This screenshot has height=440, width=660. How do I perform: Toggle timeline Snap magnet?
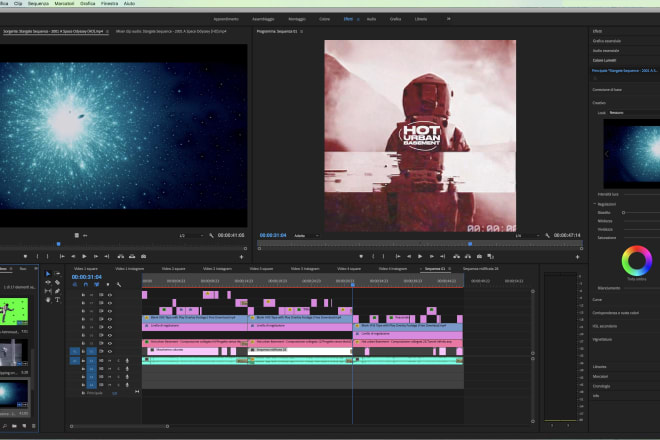(86, 285)
